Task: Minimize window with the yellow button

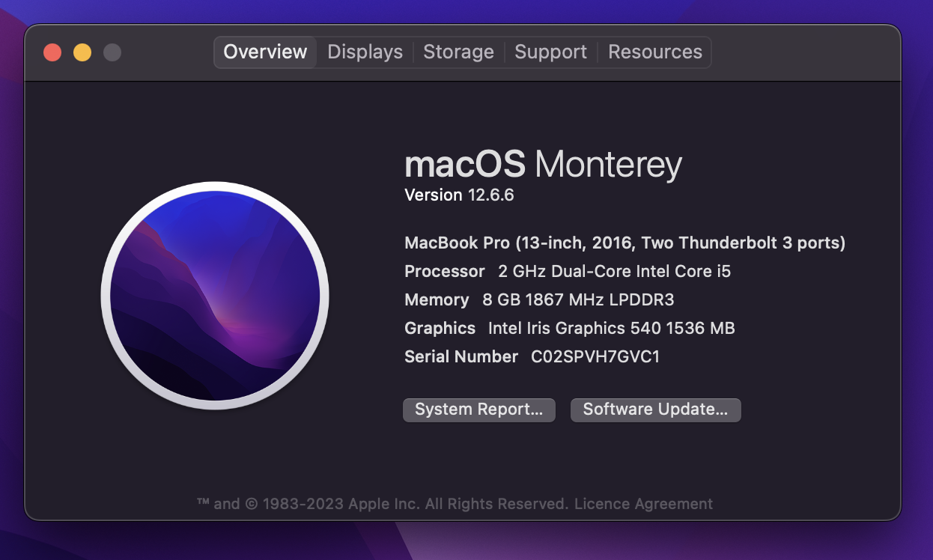Action: [x=82, y=52]
